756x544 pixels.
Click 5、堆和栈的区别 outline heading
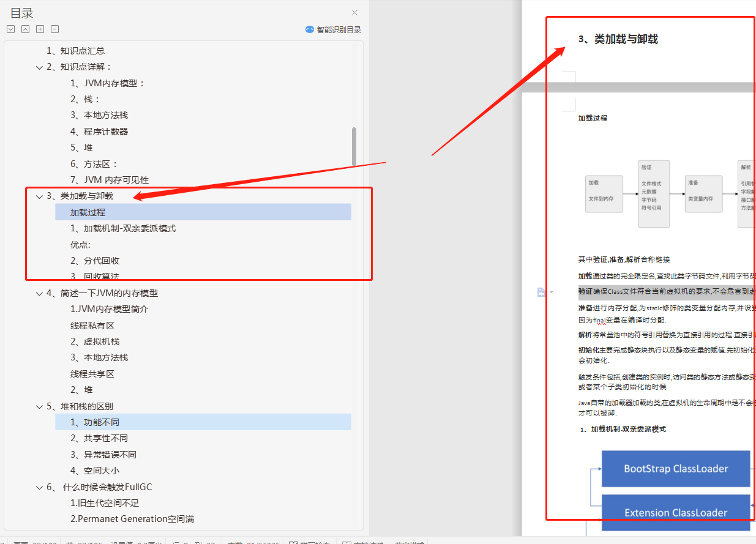point(80,406)
